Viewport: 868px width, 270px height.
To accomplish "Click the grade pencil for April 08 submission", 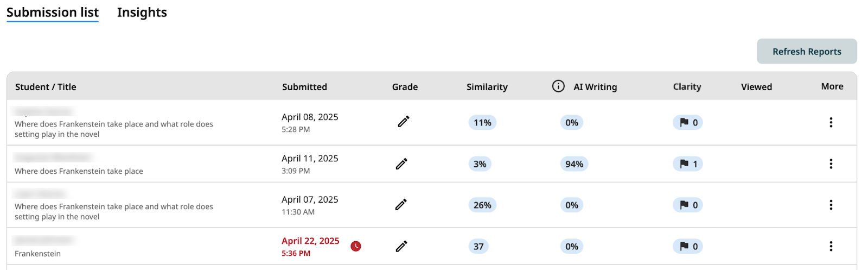I will pyautogui.click(x=403, y=122).
